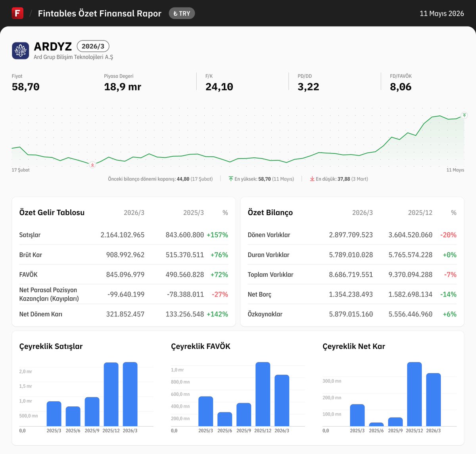This screenshot has width=476, height=454.
Task: Click Toplam Varlıklar value 8.686.719.551
Action: pyautogui.click(x=351, y=274)
